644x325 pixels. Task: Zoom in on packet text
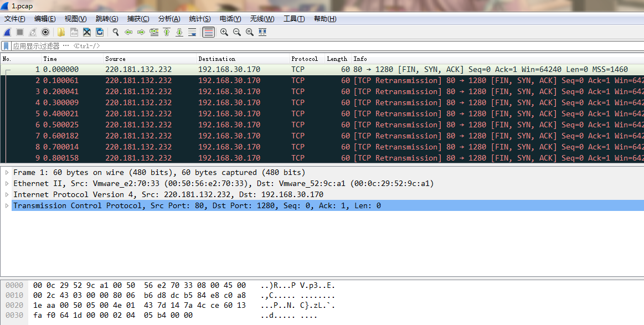coord(224,32)
